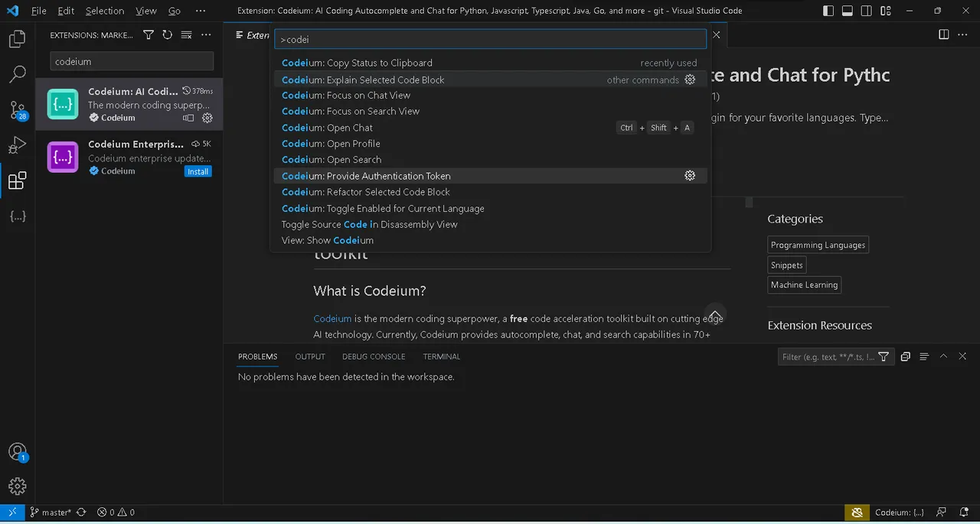Open Extensions view more actions menu
The height and width of the screenshot is (524, 980).
pos(206,35)
